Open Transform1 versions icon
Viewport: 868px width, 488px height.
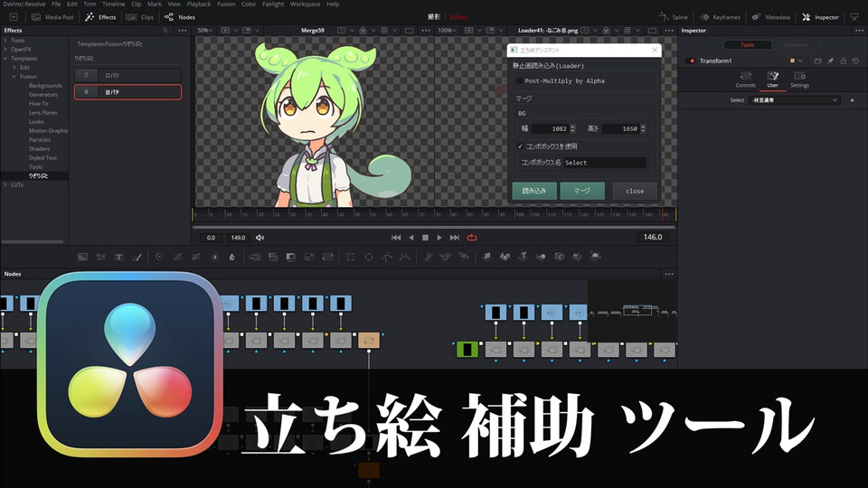pyautogui.click(x=817, y=61)
